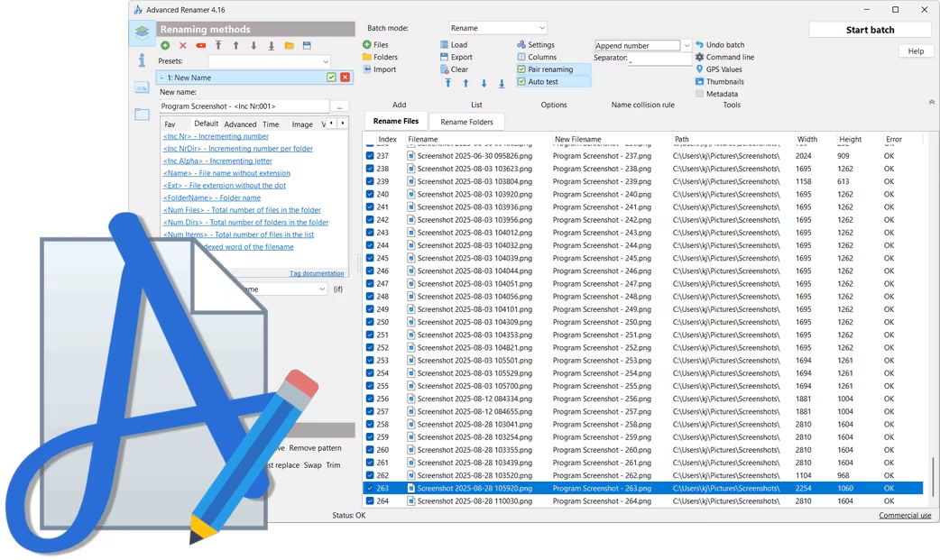Switch to the Rename Folders tab

click(x=466, y=122)
